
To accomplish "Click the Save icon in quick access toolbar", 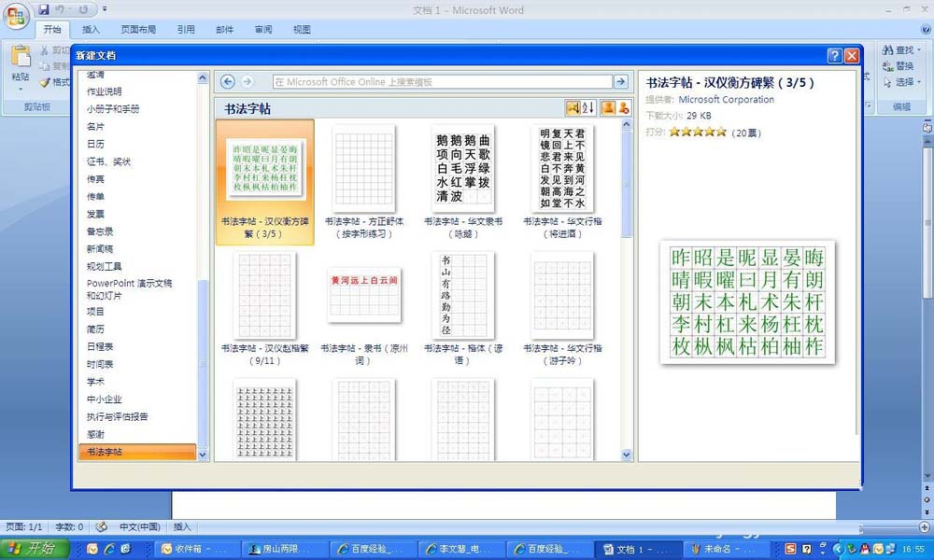I will pyautogui.click(x=44, y=9).
